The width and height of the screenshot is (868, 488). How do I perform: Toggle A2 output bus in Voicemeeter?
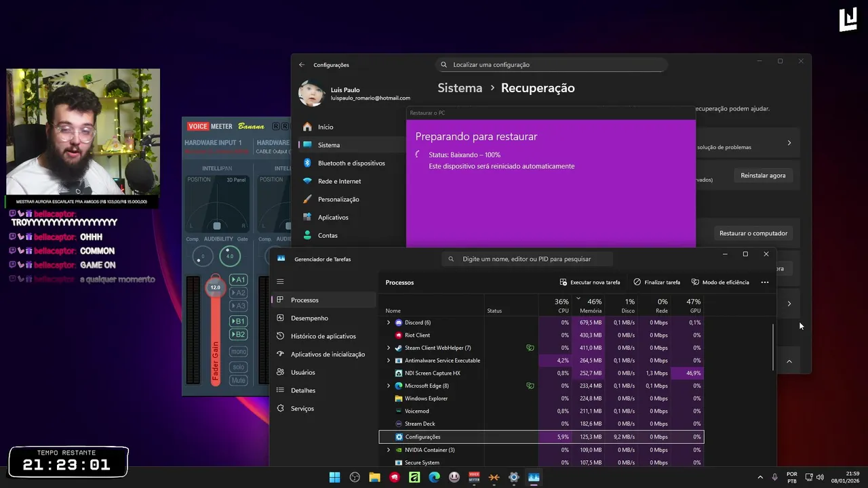[238, 293]
